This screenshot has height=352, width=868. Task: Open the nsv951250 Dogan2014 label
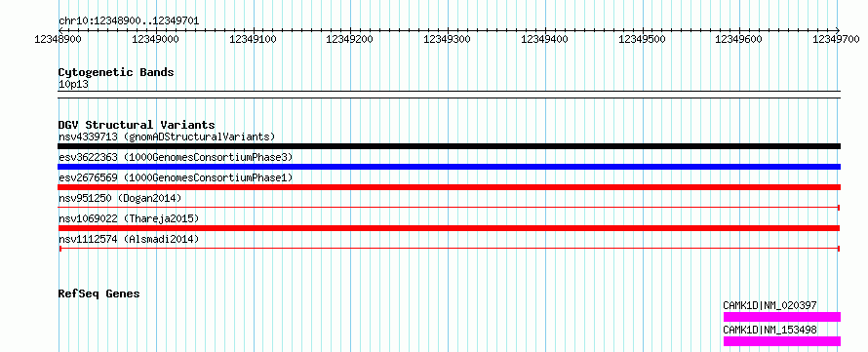(120, 198)
